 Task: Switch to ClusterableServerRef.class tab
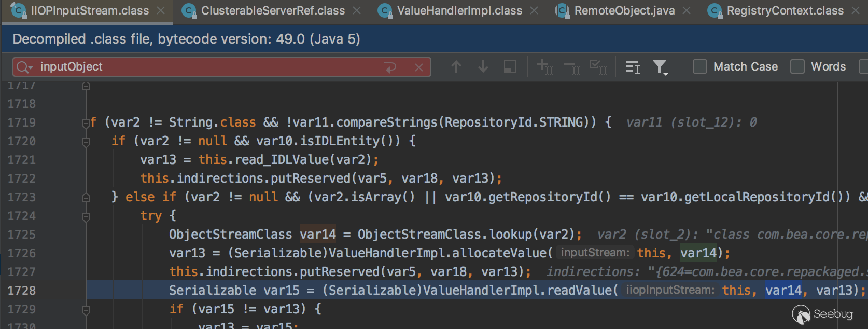point(272,10)
